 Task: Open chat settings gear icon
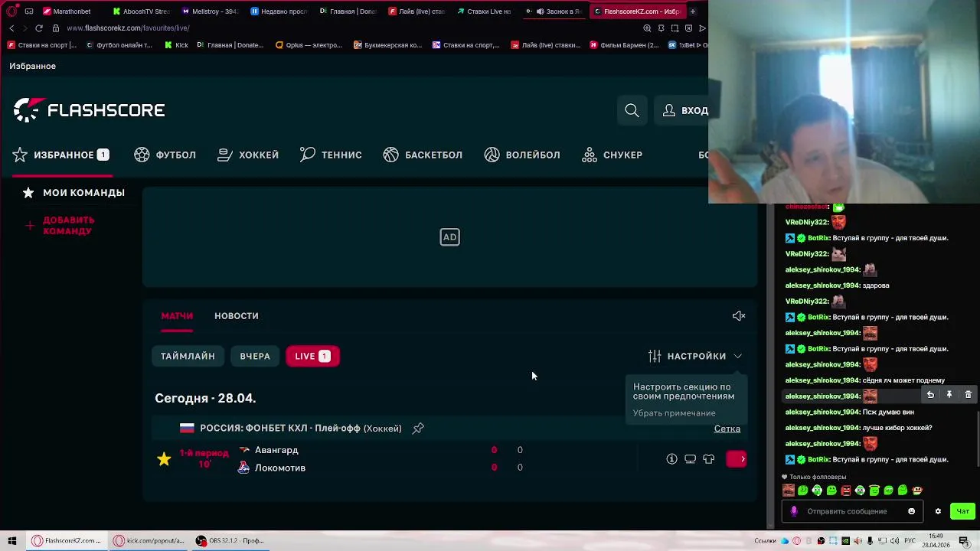(x=938, y=511)
